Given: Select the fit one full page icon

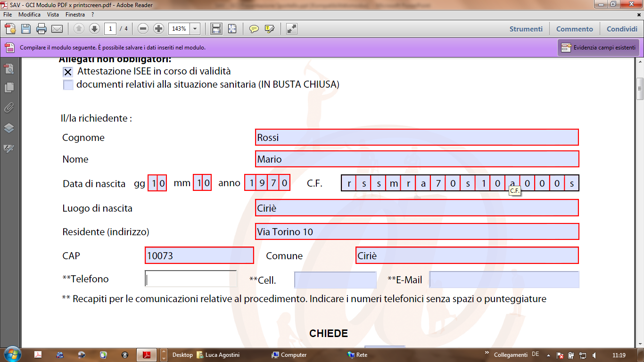Looking at the screenshot, I should [232, 29].
